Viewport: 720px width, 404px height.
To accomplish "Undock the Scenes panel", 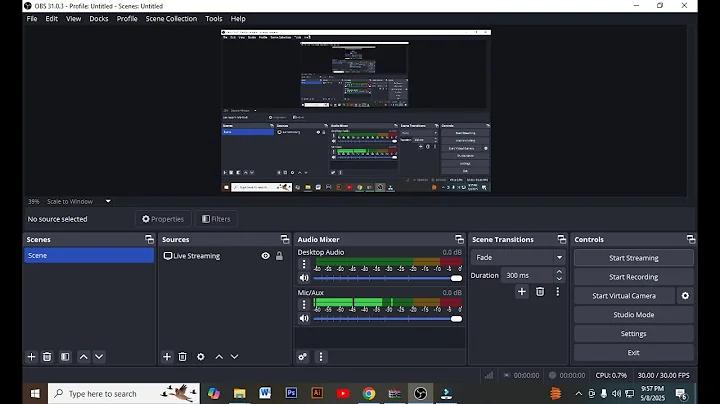I will pyautogui.click(x=149, y=239).
